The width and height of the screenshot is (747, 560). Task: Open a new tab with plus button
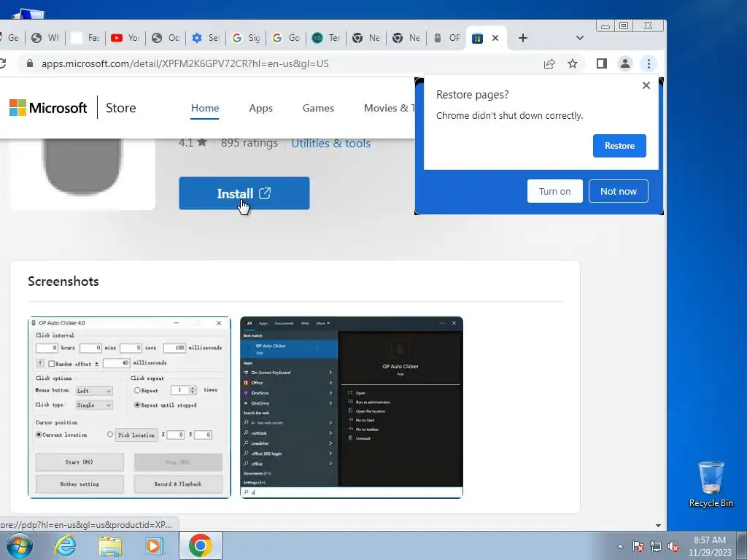(x=522, y=38)
